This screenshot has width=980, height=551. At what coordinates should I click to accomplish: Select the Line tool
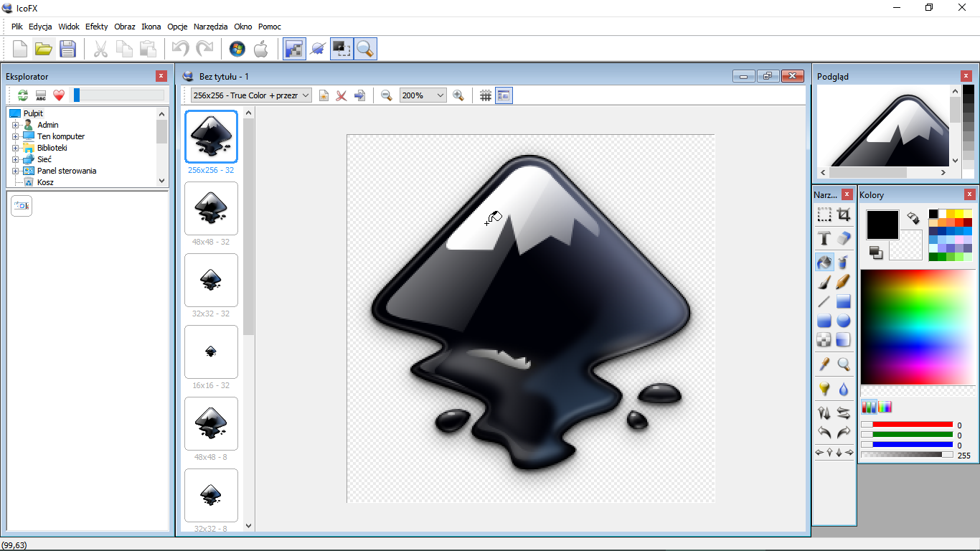(824, 301)
